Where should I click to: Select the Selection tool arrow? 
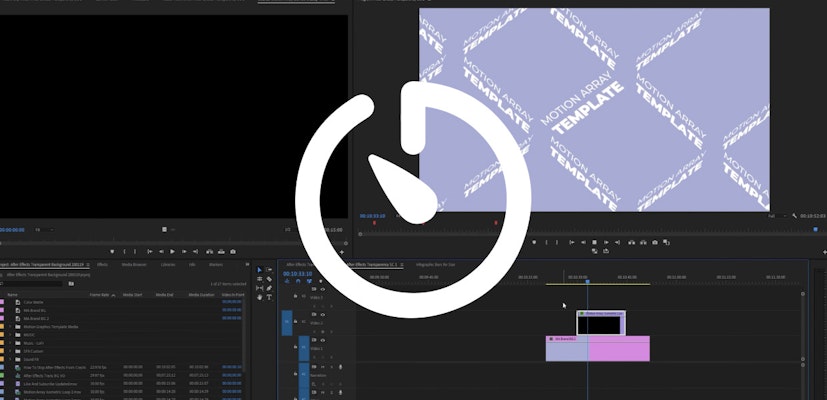[259, 270]
